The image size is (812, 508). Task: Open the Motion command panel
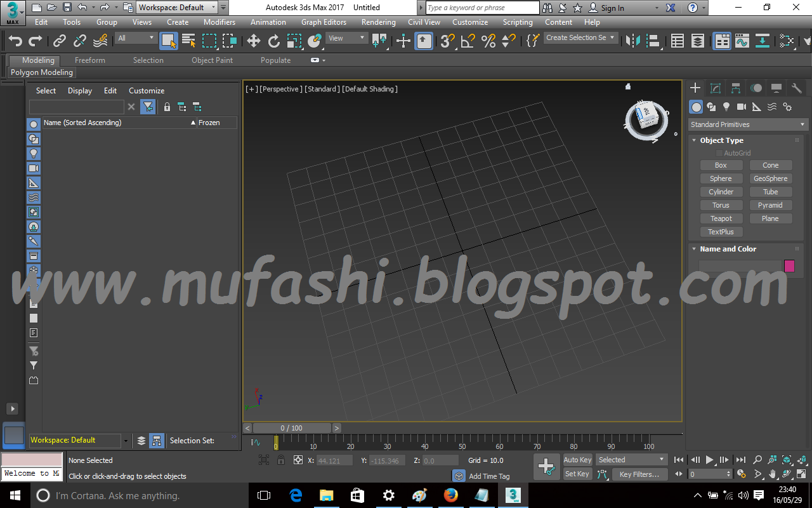756,88
